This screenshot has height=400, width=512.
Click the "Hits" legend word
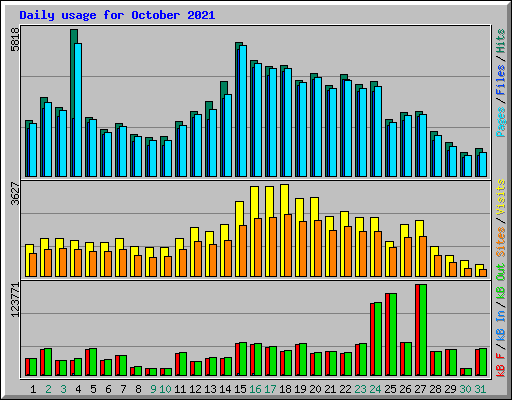pyautogui.click(x=500, y=41)
